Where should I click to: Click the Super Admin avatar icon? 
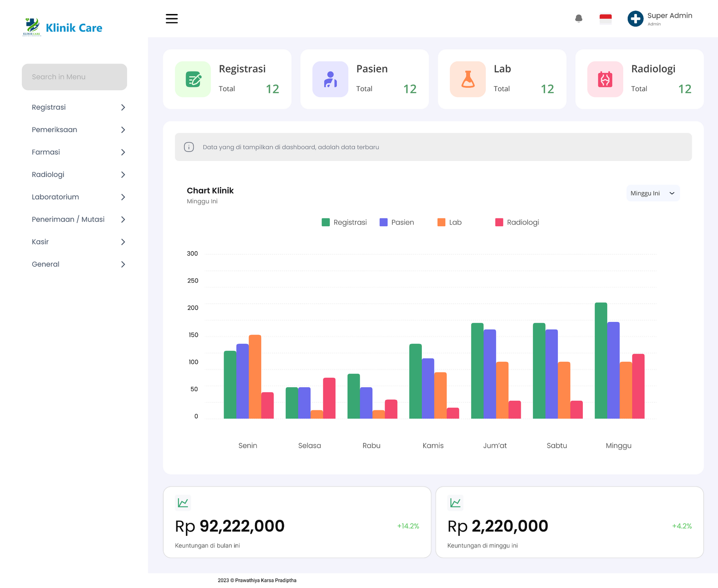[635, 19]
